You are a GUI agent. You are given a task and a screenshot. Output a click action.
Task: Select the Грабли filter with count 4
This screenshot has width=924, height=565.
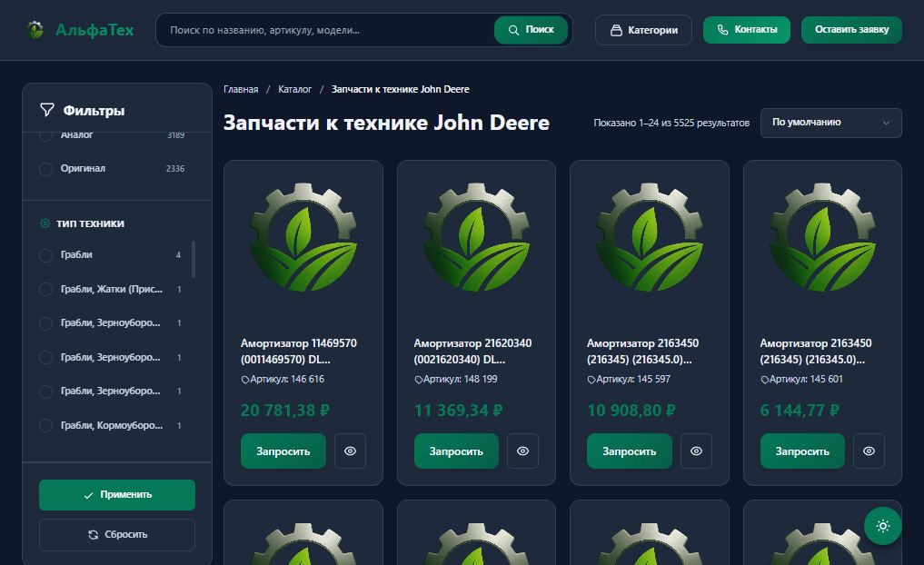(x=46, y=255)
